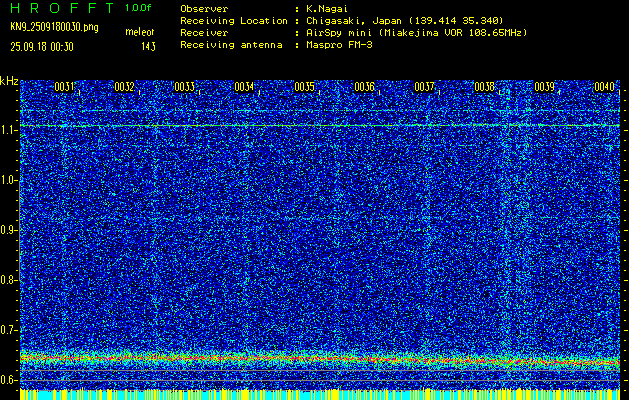Click the 1.0 frequency axis label
The height and width of the screenshot is (400, 629).
[x=7, y=181]
